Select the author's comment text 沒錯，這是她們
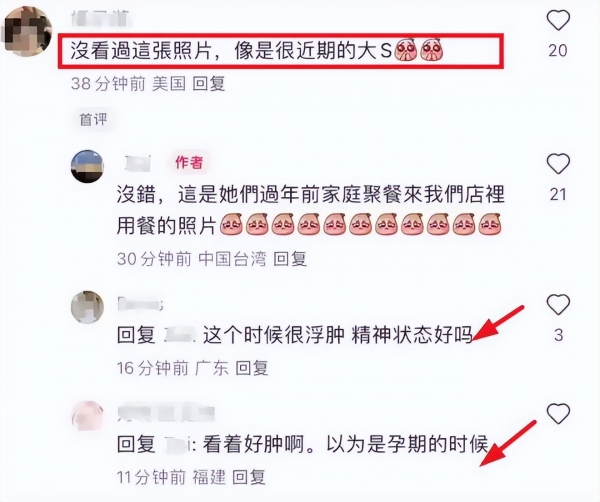Image resolution: width=600 pixels, height=502 pixels. point(310,210)
